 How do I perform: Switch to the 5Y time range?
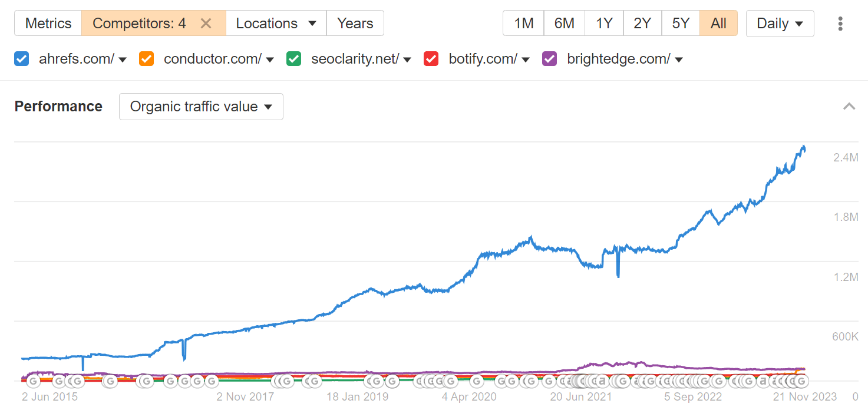[x=681, y=23]
